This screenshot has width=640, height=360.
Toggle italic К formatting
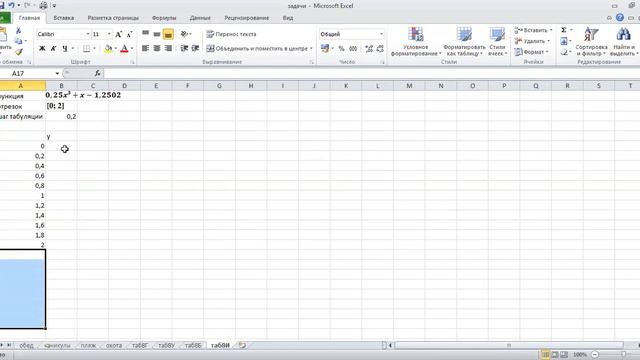53,49
